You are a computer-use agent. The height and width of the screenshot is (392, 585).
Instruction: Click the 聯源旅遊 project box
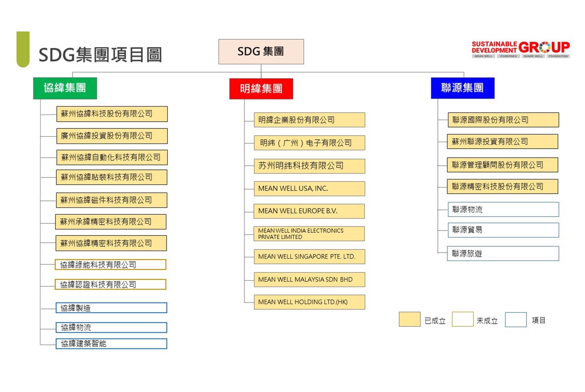503,253
